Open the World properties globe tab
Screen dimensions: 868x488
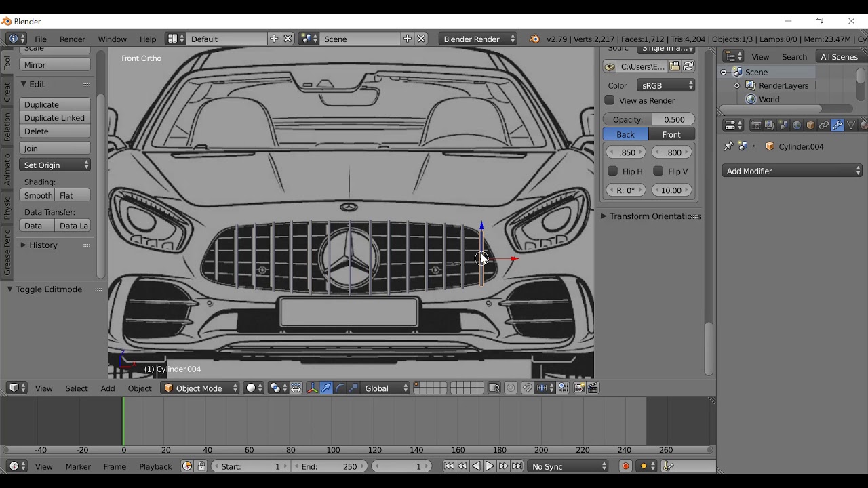click(797, 125)
